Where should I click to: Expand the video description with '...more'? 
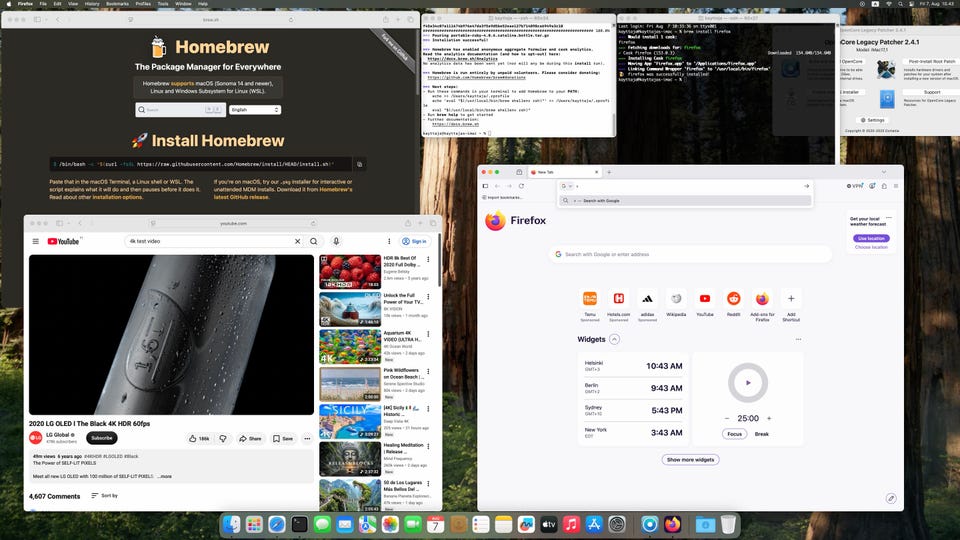165,476
